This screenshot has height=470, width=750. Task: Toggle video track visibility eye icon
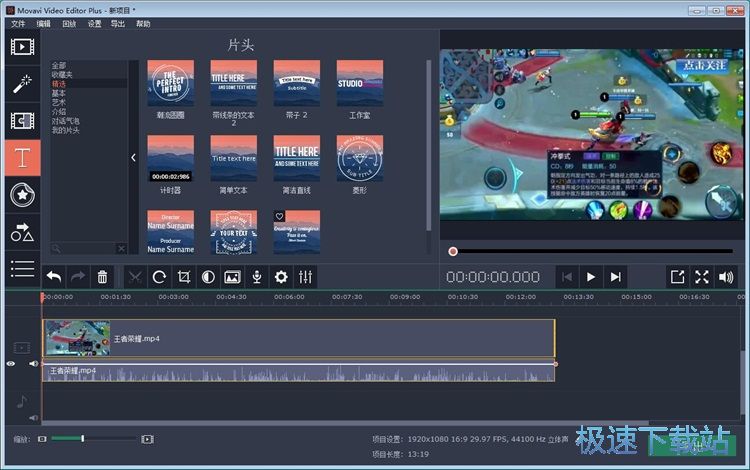[11, 364]
